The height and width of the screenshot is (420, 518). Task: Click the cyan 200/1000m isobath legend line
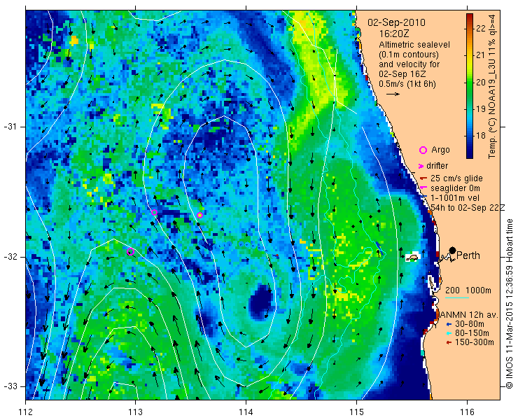[x=457, y=297]
